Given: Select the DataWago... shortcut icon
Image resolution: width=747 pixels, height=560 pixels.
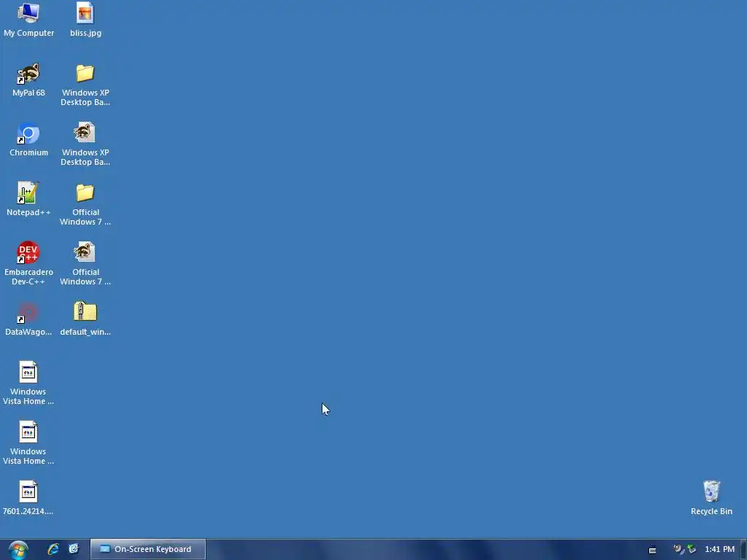Looking at the screenshot, I should pyautogui.click(x=28, y=319).
